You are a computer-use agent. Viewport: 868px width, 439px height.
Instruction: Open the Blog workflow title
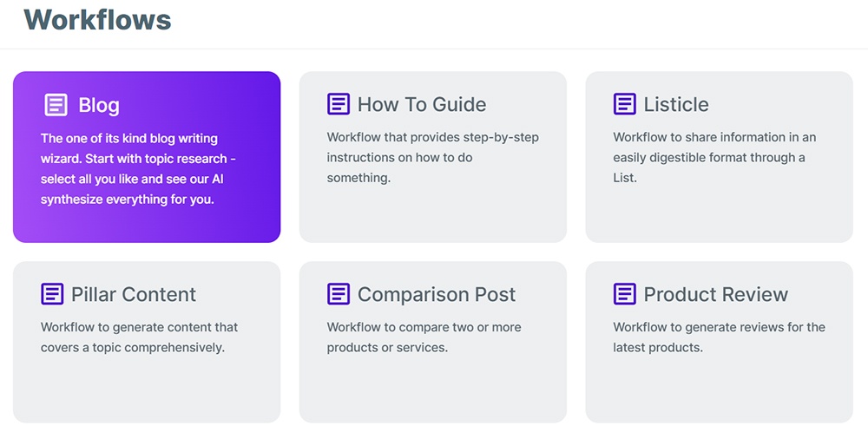pos(99,105)
